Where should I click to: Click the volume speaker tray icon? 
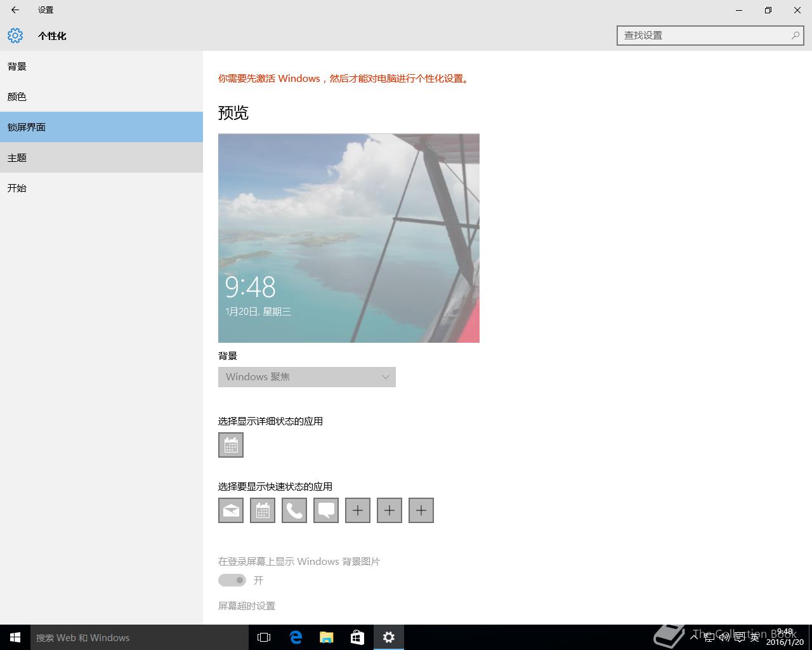(724, 637)
